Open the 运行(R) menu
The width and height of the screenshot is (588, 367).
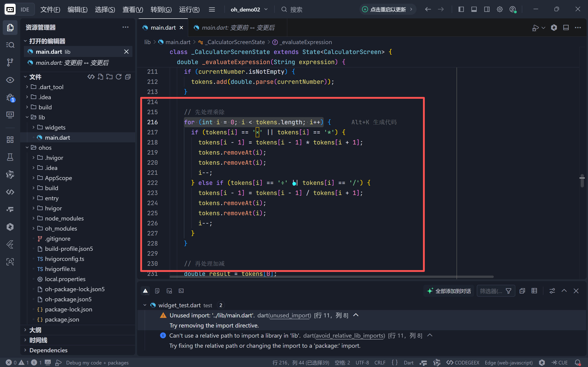(x=189, y=9)
